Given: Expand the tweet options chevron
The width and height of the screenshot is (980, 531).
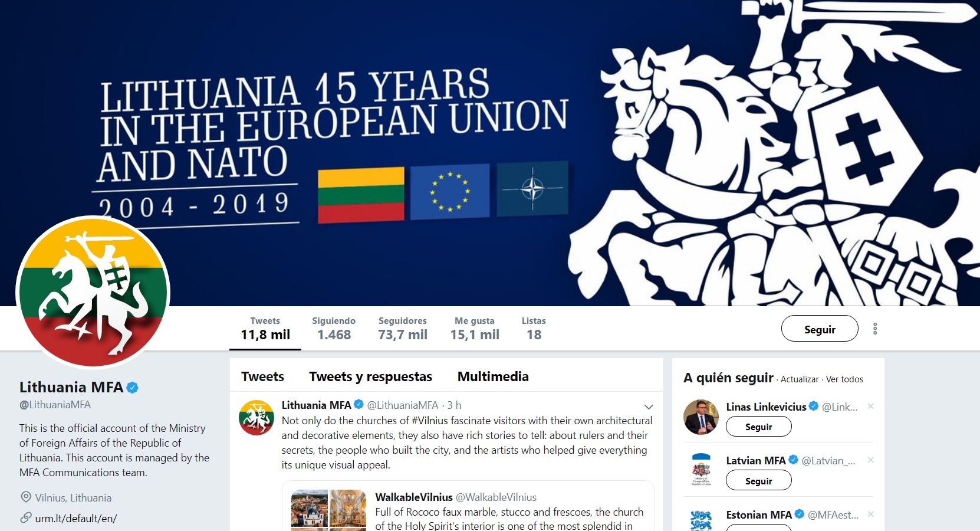Looking at the screenshot, I should (x=649, y=407).
